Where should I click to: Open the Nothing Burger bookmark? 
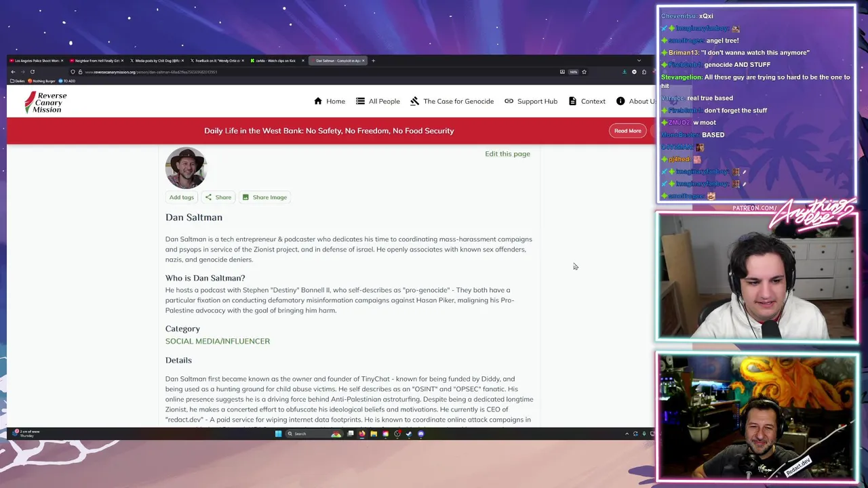pos(42,81)
